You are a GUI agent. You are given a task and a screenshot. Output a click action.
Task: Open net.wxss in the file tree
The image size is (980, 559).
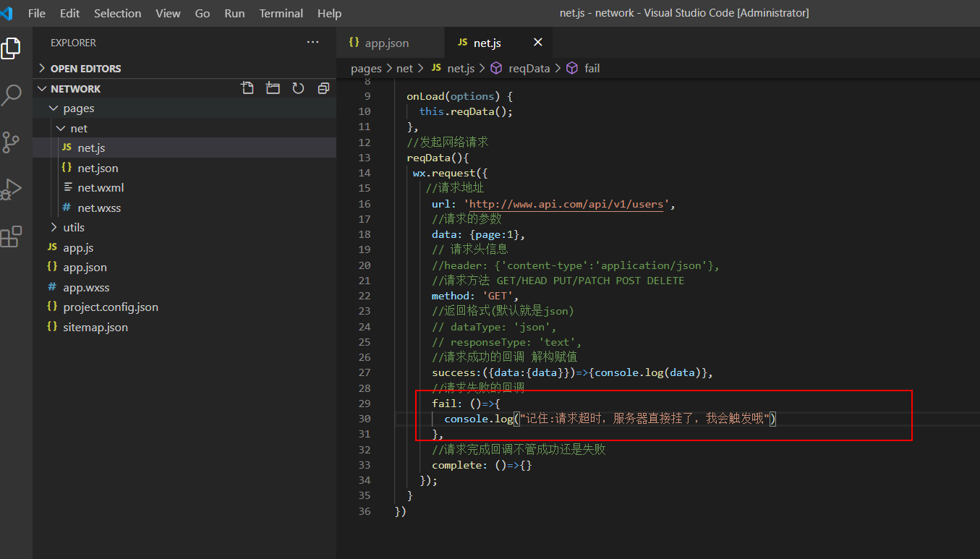[184, 208]
